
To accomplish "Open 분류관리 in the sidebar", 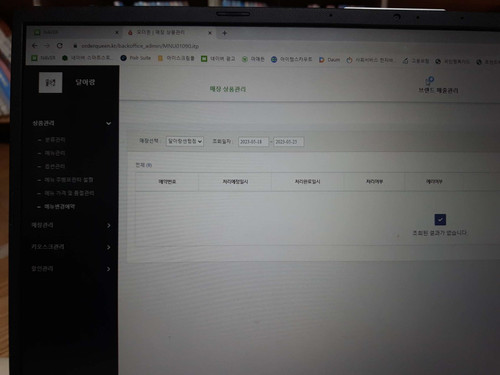I will 55,140.
